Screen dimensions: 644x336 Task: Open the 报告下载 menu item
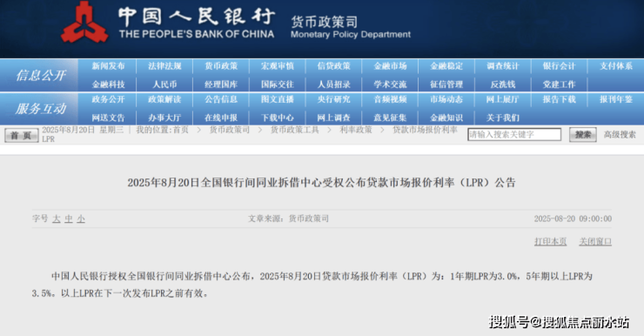click(559, 99)
